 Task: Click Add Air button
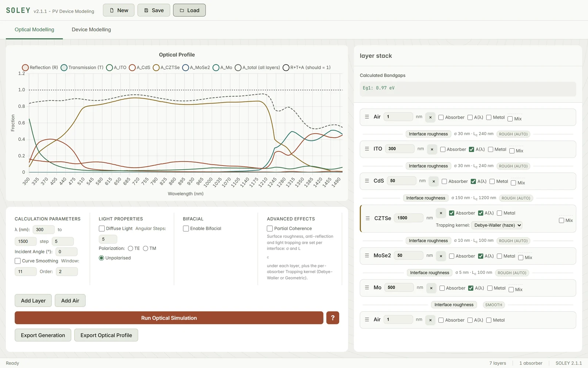70,301
